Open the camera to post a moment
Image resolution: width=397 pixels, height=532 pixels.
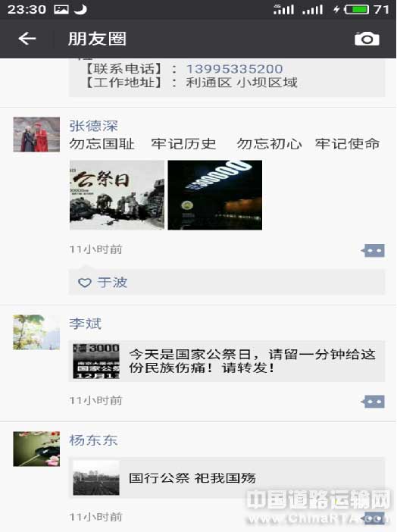point(367,39)
